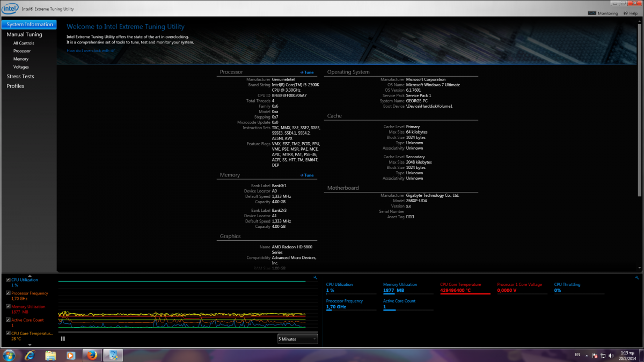Select the CPU Throttling 0% tile
The image size is (644, 362).
[x=579, y=289]
